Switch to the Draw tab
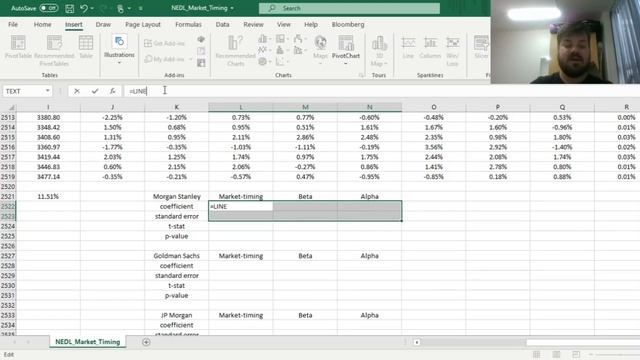The width and height of the screenshot is (640, 360). pyautogui.click(x=103, y=24)
